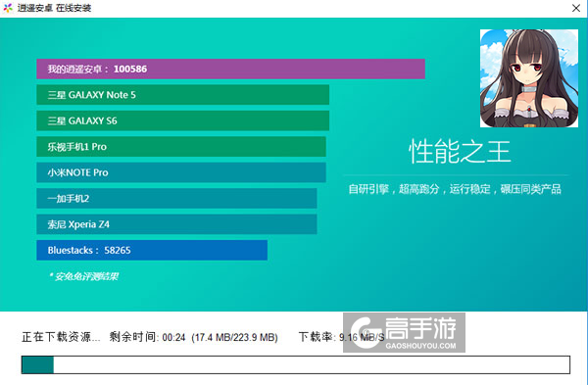Select the 小米NOTE Pro bar
The width and height of the screenshot is (588, 385).
pyautogui.click(x=181, y=172)
